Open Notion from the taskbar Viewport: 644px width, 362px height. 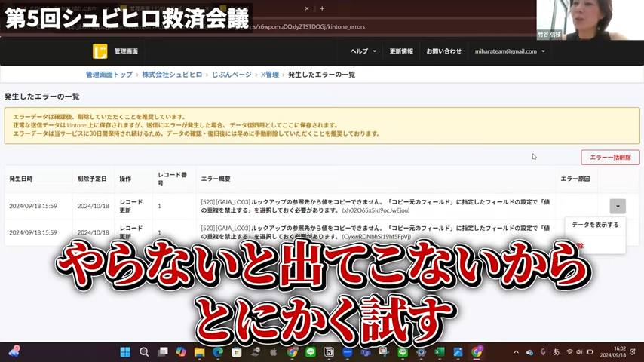point(329,352)
